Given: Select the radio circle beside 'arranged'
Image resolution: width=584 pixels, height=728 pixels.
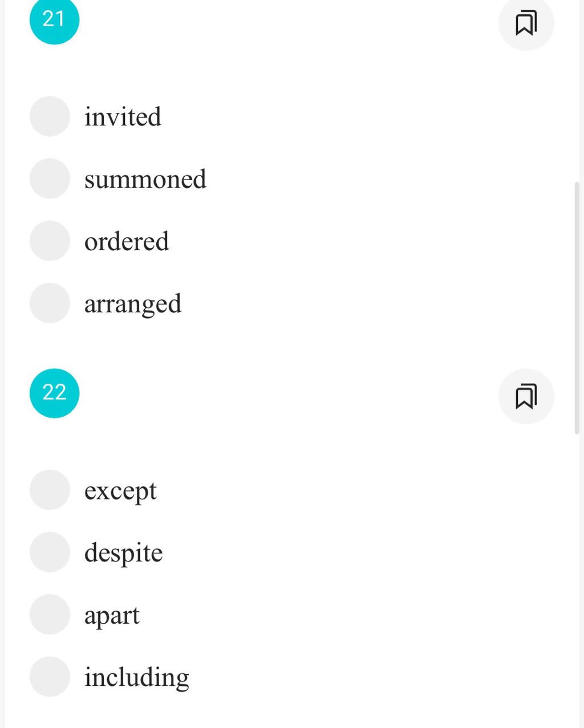Looking at the screenshot, I should pos(50,303).
